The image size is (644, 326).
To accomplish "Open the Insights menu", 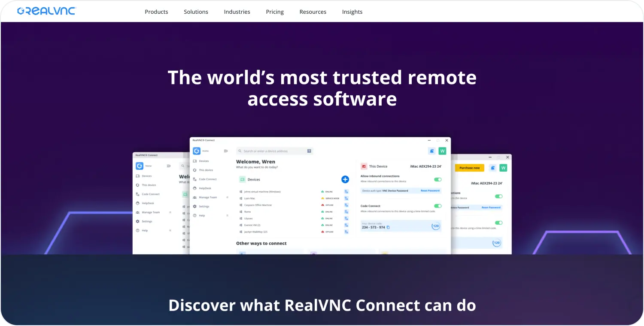I will [352, 12].
